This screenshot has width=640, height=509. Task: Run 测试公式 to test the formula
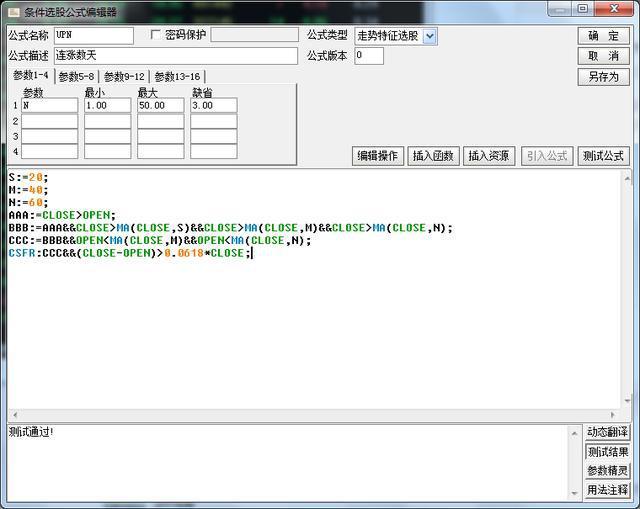pyautogui.click(x=603, y=156)
